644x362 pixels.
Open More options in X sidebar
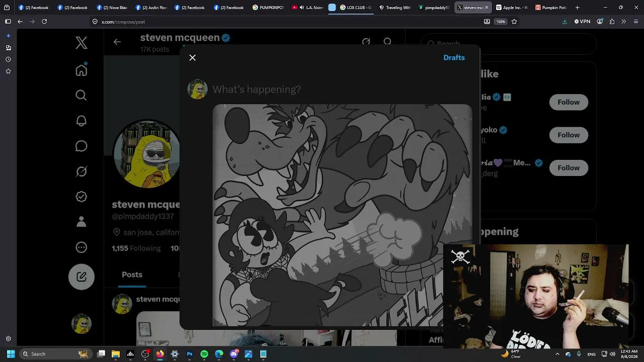coord(82,247)
